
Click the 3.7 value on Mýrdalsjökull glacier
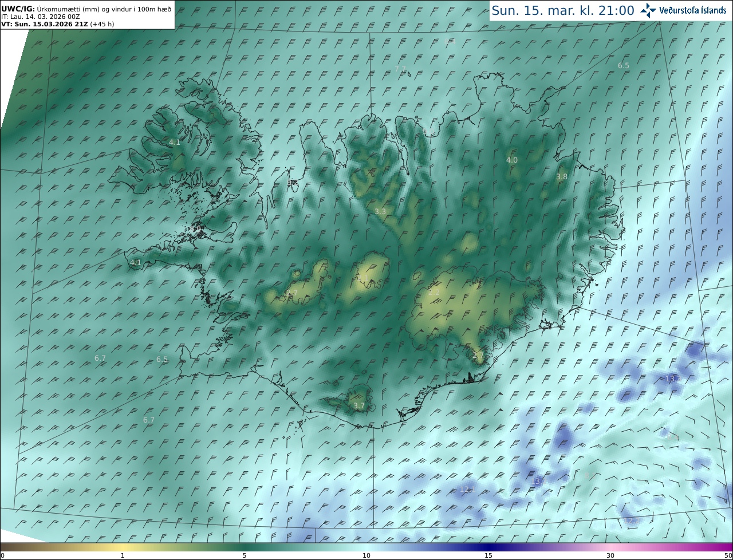tap(358, 406)
